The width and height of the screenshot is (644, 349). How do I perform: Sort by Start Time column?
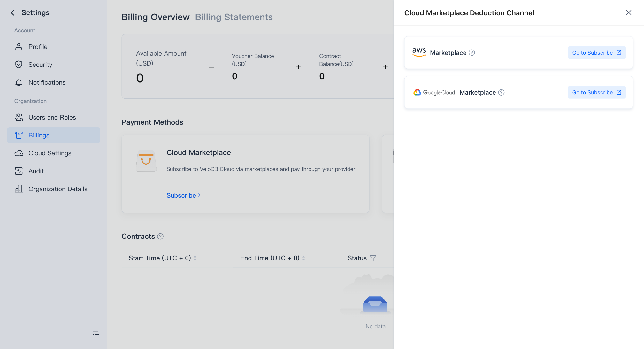coord(195,258)
